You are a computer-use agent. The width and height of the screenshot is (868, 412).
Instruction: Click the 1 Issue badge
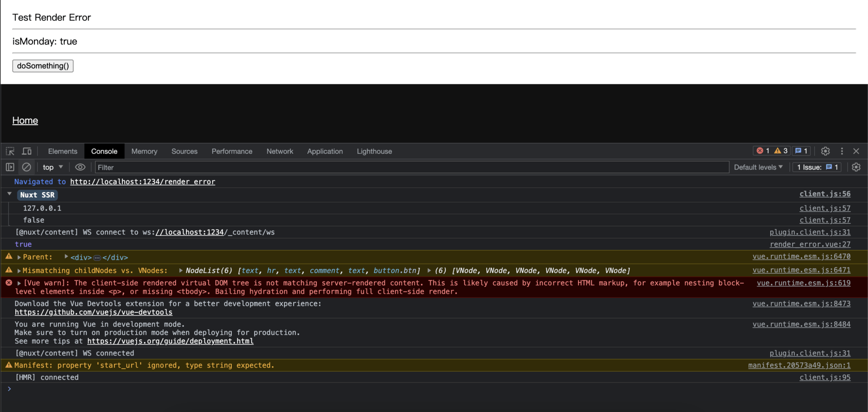817,167
